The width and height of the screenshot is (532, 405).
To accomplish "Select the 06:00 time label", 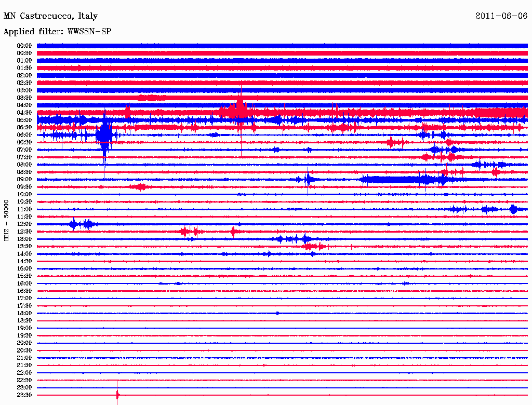I will pos(24,134).
